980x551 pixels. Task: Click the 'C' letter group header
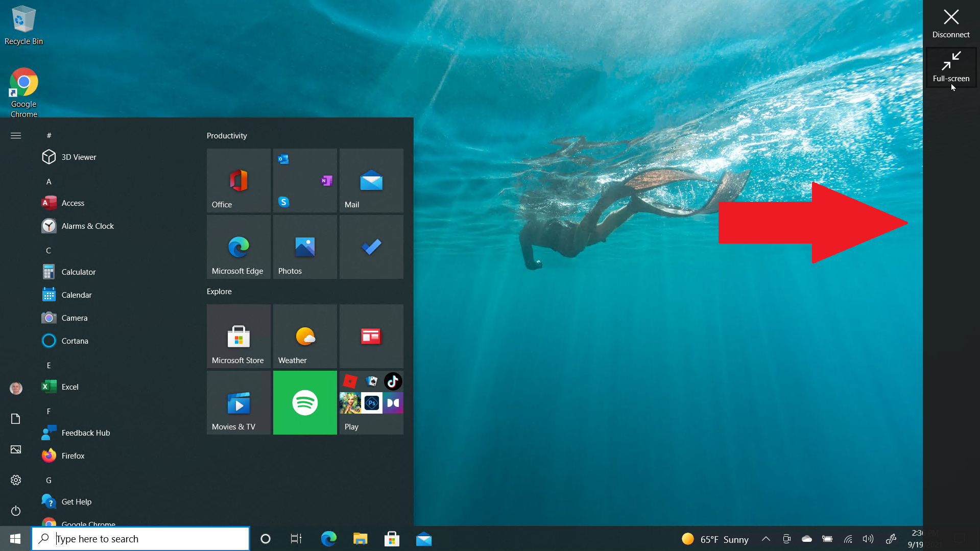coord(49,250)
